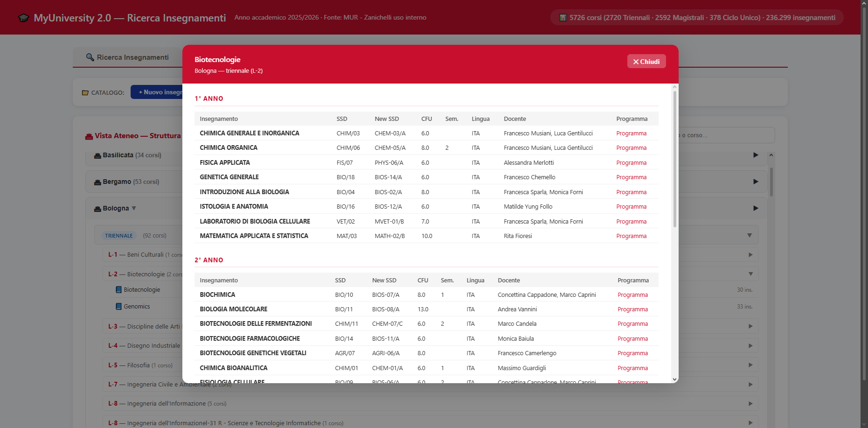Click the graduation cap logo icon
This screenshot has height=428, width=868.
pos(23,18)
